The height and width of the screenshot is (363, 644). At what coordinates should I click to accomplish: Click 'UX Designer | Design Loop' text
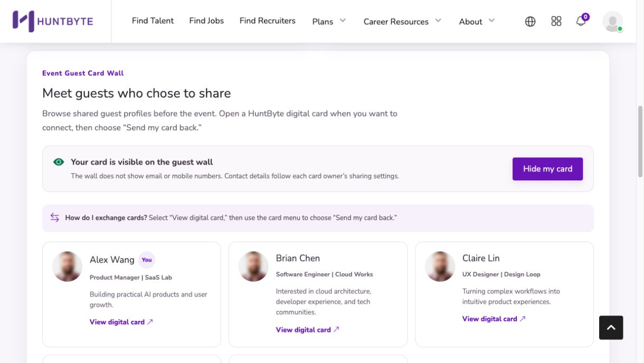click(x=501, y=274)
